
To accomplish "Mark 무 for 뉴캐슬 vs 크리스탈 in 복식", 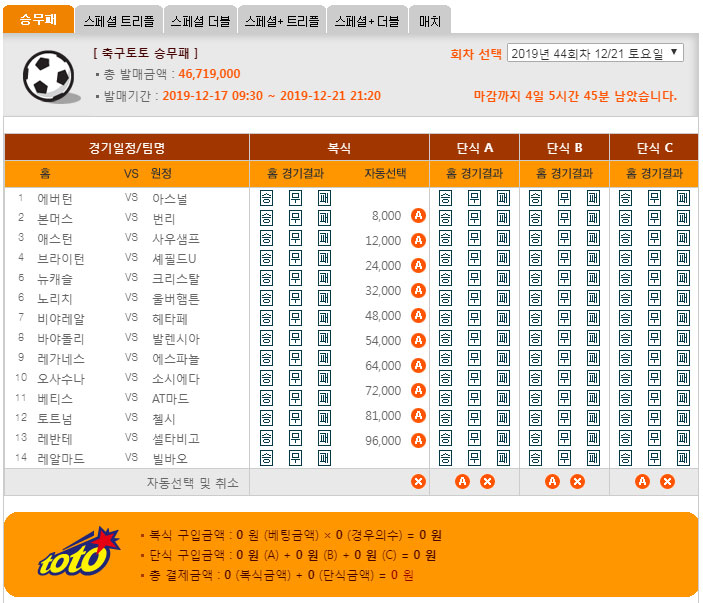I will (295, 278).
